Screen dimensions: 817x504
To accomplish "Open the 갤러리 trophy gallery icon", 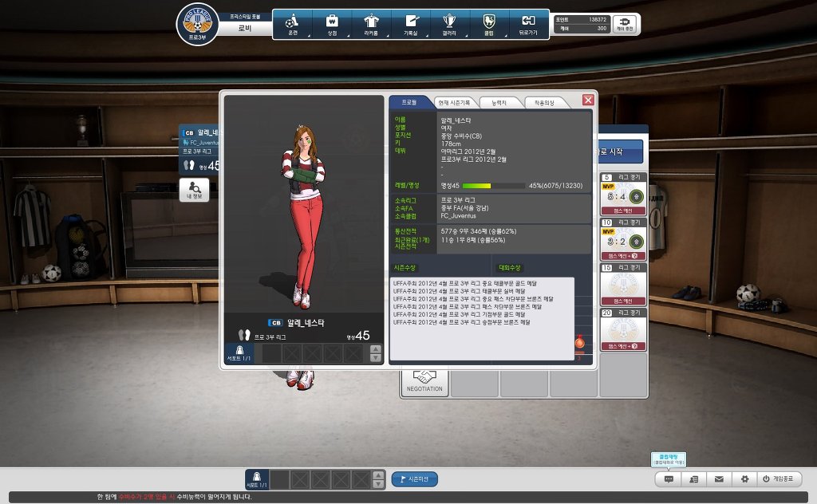I will point(450,24).
